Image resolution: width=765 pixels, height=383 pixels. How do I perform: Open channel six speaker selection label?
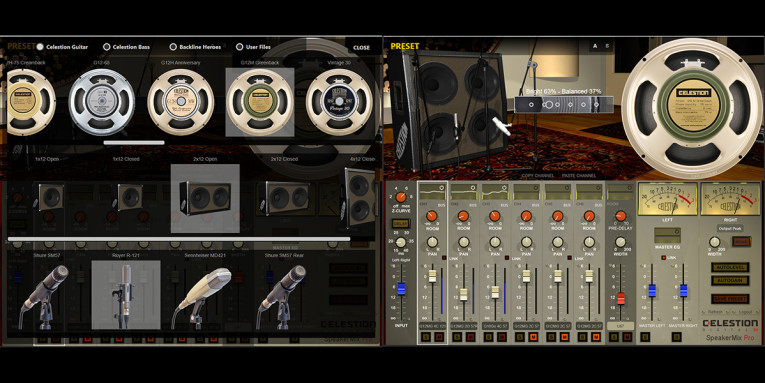click(589, 325)
